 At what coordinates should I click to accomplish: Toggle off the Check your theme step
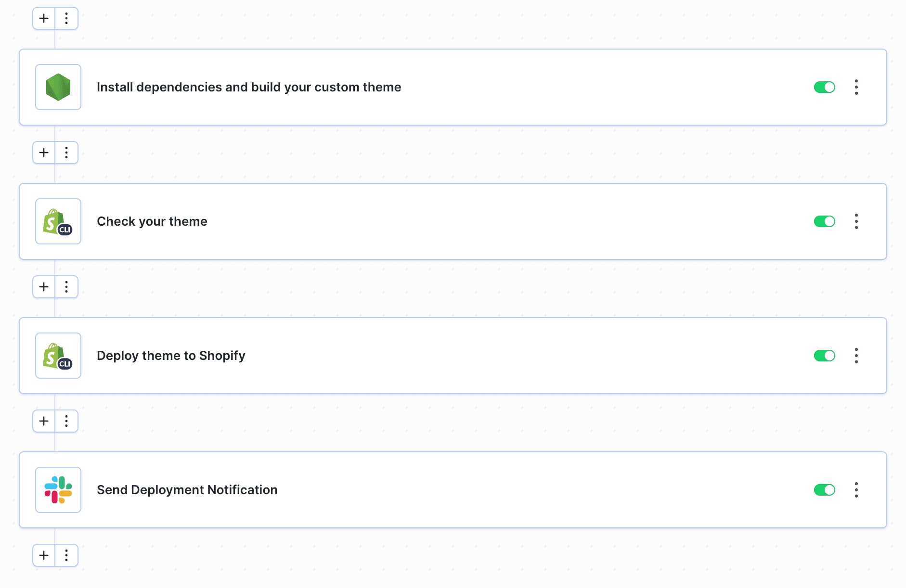(824, 221)
